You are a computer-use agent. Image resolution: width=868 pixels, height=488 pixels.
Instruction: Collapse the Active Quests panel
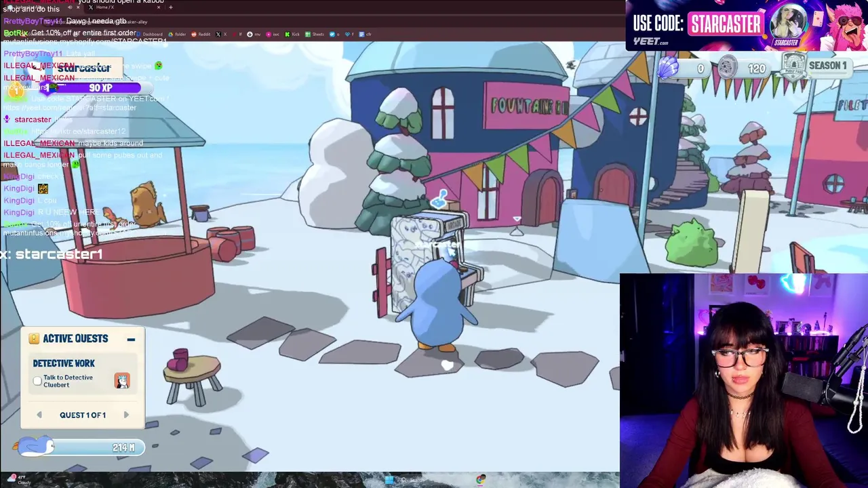131,339
